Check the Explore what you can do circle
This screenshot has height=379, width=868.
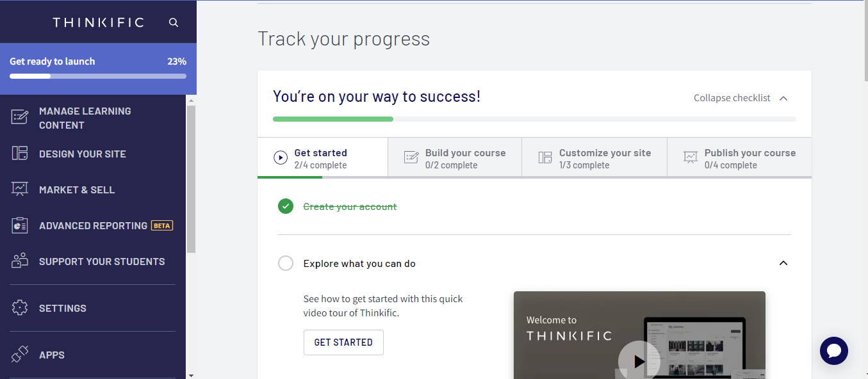point(286,263)
